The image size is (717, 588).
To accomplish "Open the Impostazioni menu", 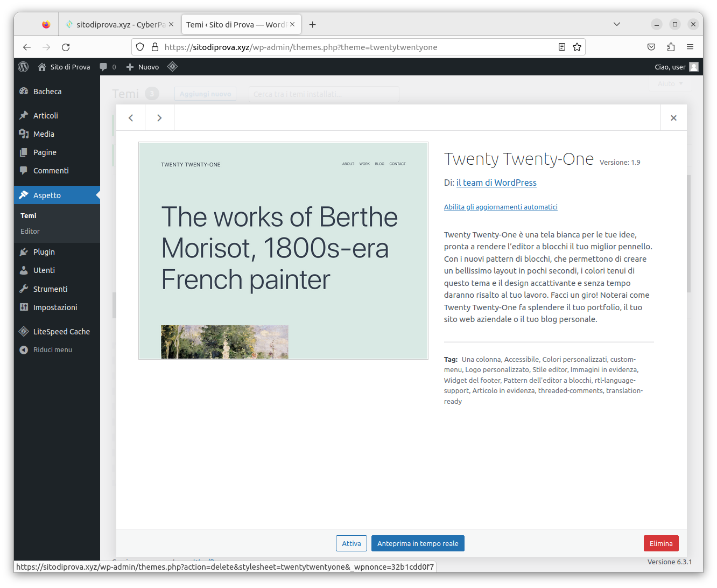I will pos(57,307).
